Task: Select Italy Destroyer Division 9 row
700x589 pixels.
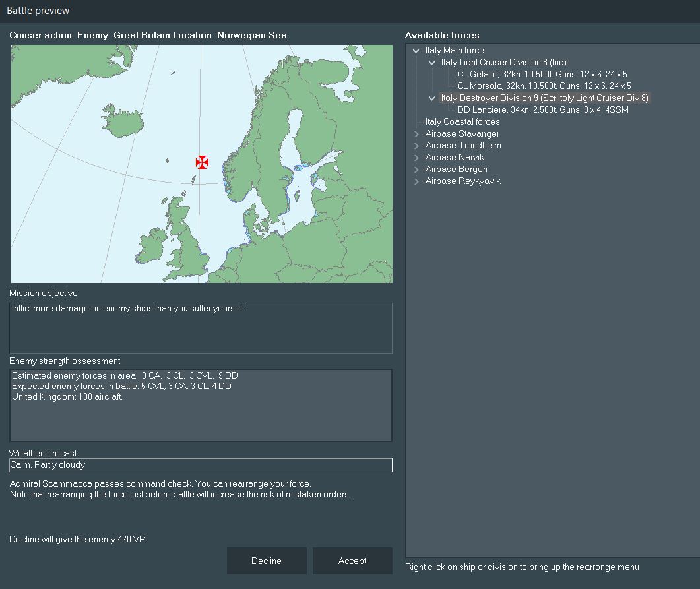Action: [x=545, y=98]
